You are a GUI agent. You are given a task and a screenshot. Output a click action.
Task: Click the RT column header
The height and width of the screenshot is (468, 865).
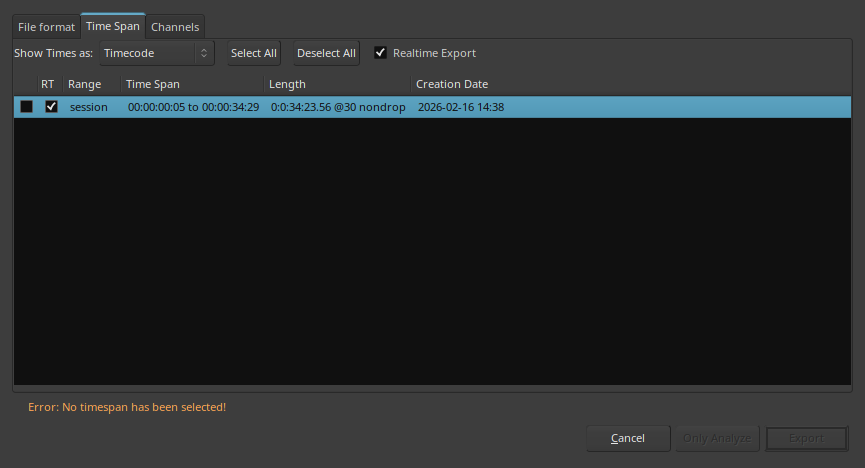(x=48, y=84)
